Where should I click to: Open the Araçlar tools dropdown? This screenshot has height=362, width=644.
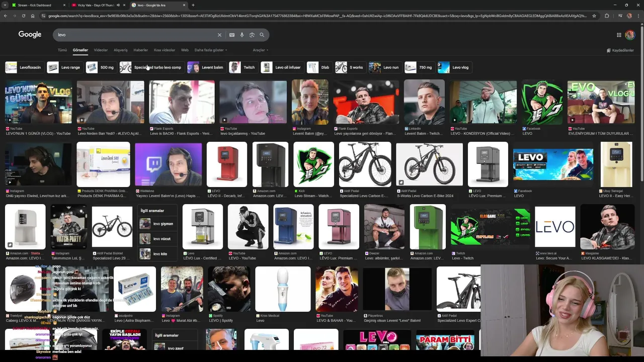[261, 50]
